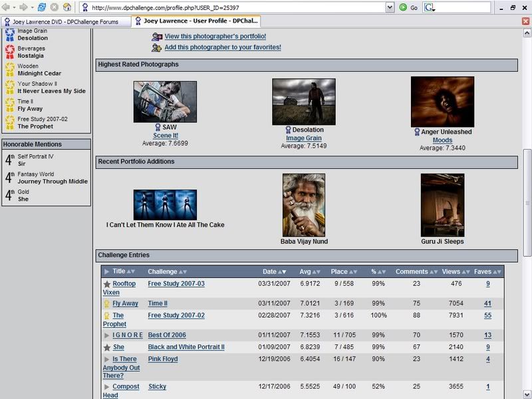Viewport: 532px width, 399px height.
Task: Click the star icon beside Rooftop Vixen
Action: 107,284
